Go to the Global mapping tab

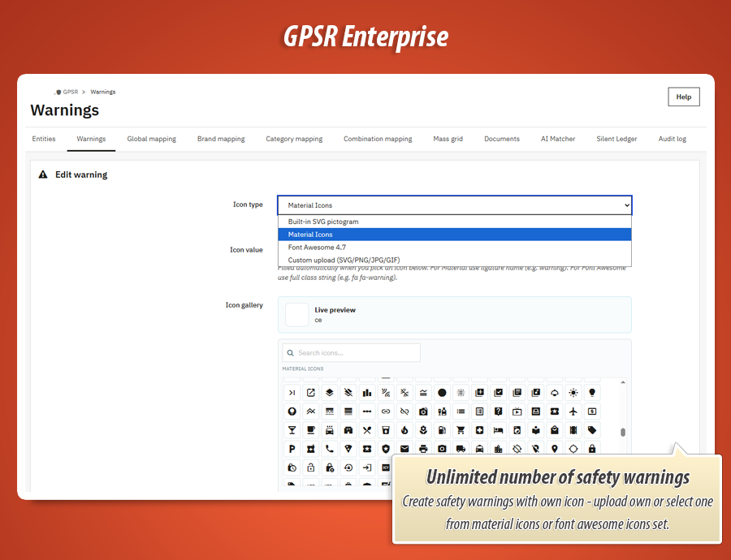[152, 139]
